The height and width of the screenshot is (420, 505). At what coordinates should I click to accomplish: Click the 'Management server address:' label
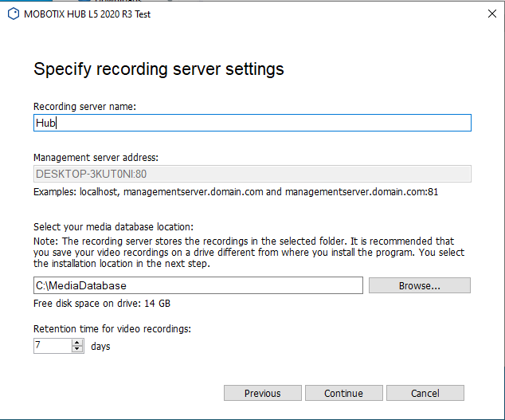[x=96, y=158]
